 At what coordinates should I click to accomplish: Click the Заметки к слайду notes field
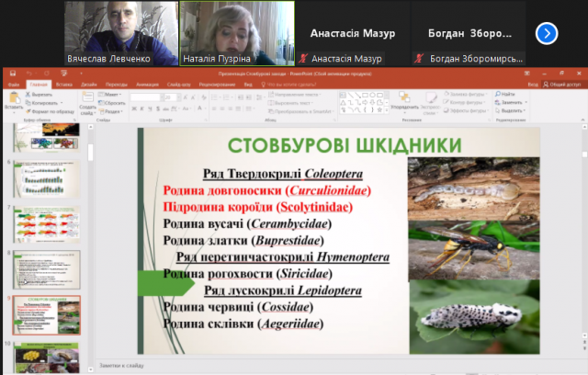click(121, 365)
